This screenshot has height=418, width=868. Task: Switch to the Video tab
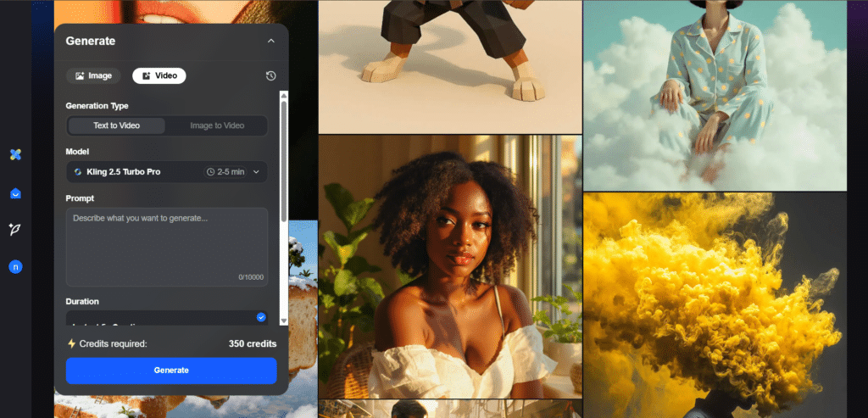tap(159, 75)
